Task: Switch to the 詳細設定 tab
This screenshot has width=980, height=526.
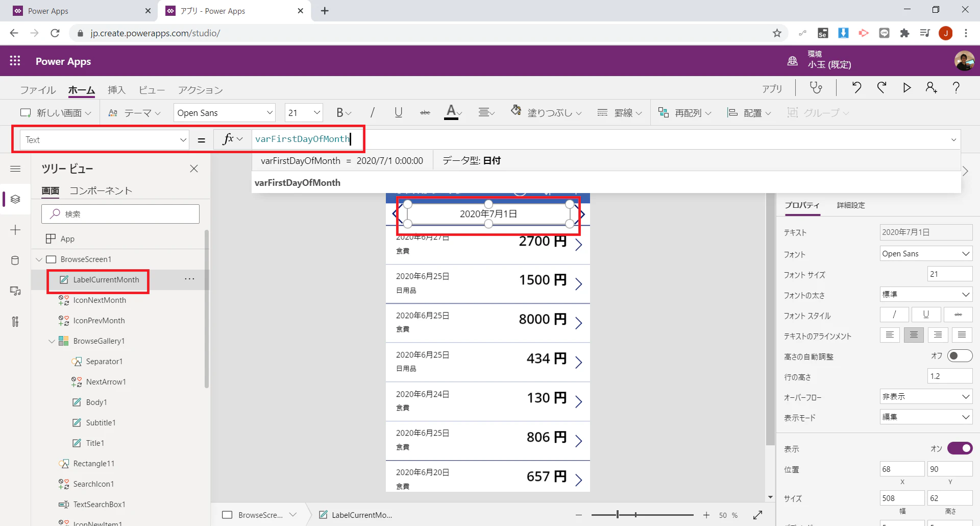Action: pyautogui.click(x=851, y=205)
